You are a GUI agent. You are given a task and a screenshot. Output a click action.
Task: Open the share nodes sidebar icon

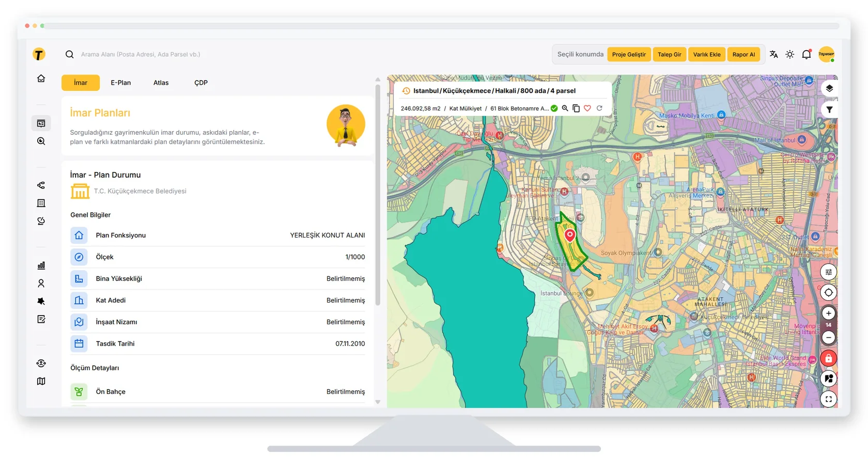(41, 185)
